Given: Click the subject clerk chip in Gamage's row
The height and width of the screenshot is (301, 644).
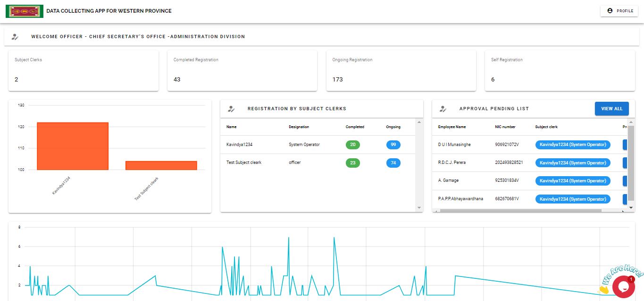Looking at the screenshot, I should tap(573, 181).
